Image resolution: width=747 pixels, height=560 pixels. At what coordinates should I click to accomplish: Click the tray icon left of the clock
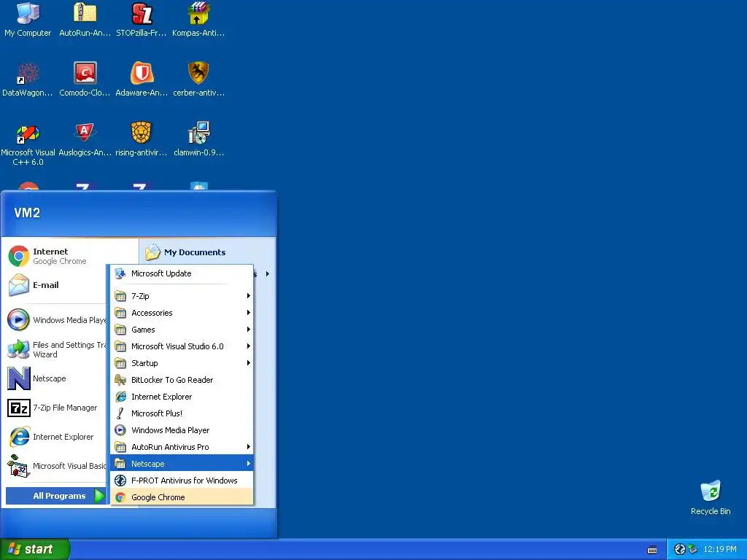pos(692,549)
